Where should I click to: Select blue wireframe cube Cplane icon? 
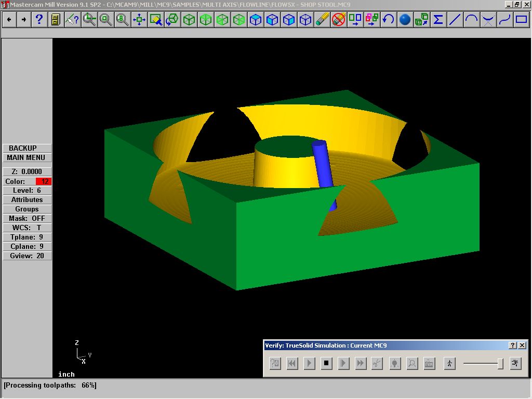[x=305, y=20]
